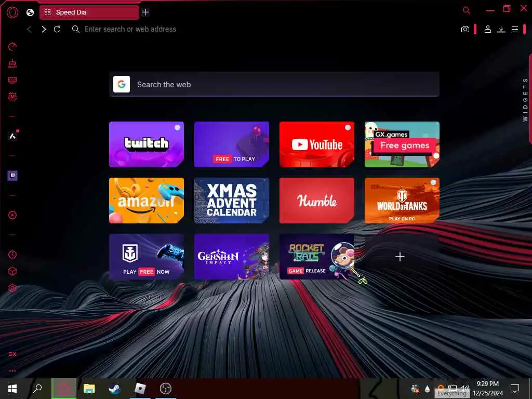Image resolution: width=532 pixels, height=399 pixels.
Task: Open Aria AI icon in sidebar
Action: (x=12, y=137)
